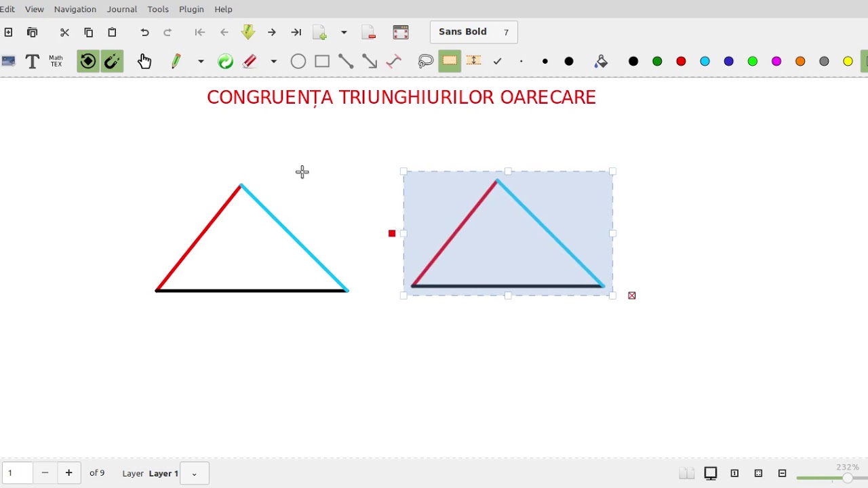Viewport: 868px width, 488px height.
Task: Pick the gray color swatch
Action: pos(824,61)
